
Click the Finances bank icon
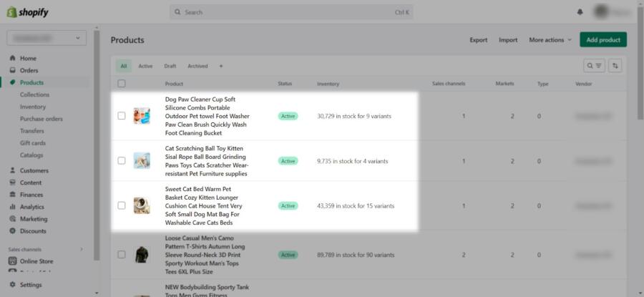pyautogui.click(x=13, y=195)
